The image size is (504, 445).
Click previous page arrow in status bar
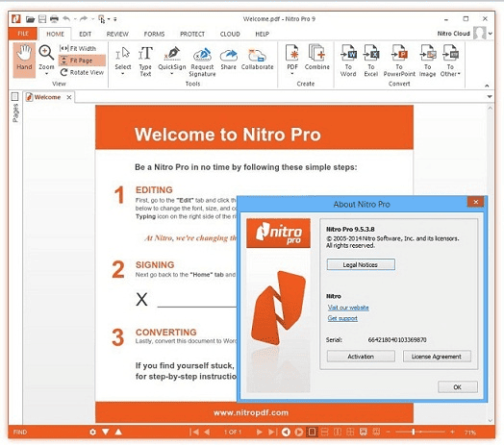(207, 432)
